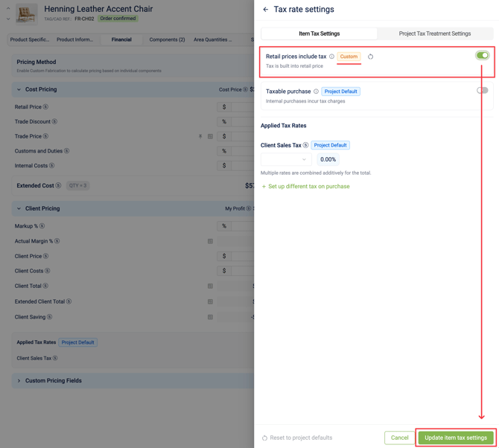Open the Client Sales Tax rate dropdown
This screenshot has height=448, width=499.
point(285,159)
